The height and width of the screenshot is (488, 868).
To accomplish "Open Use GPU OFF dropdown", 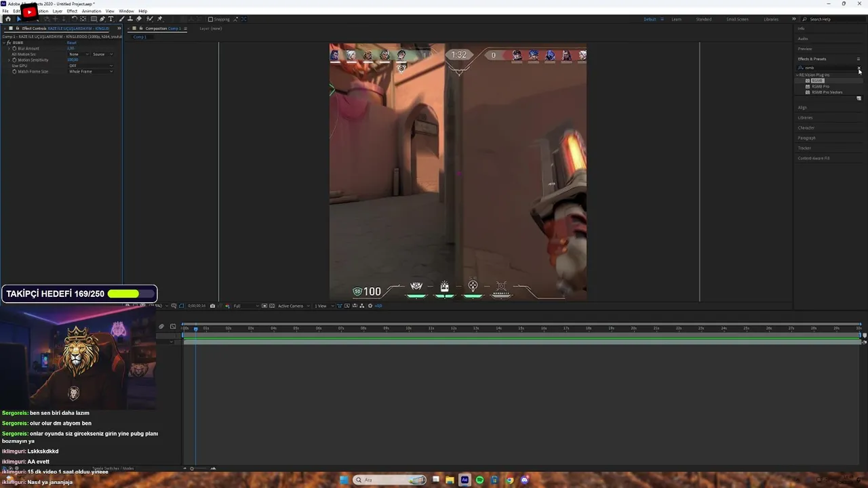I will tap(91, 66).
